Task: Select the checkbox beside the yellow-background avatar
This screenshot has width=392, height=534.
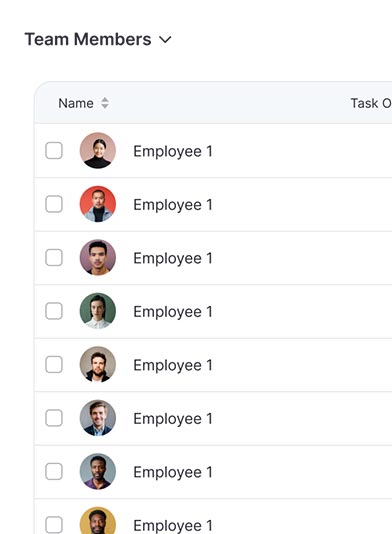Action: click(54, 524)
